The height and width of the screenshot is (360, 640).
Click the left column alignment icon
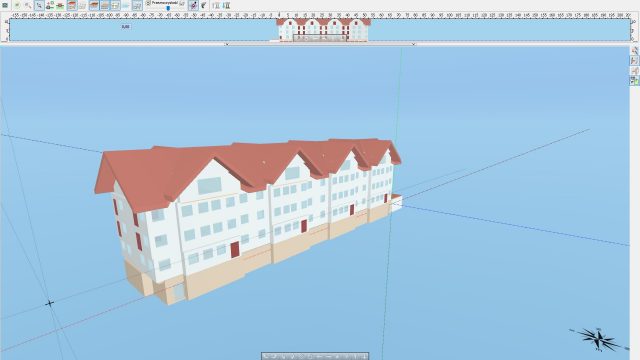click(x=216, y=5)
